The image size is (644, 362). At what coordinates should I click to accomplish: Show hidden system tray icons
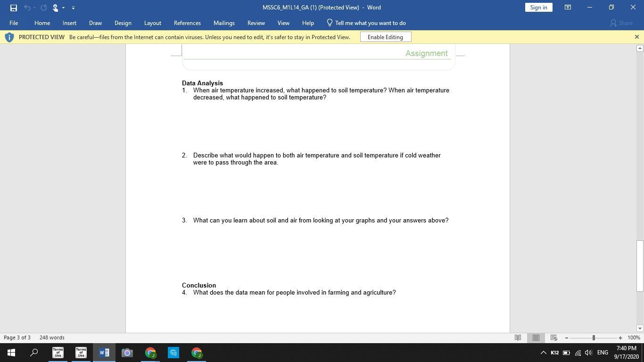click(543, 353)
